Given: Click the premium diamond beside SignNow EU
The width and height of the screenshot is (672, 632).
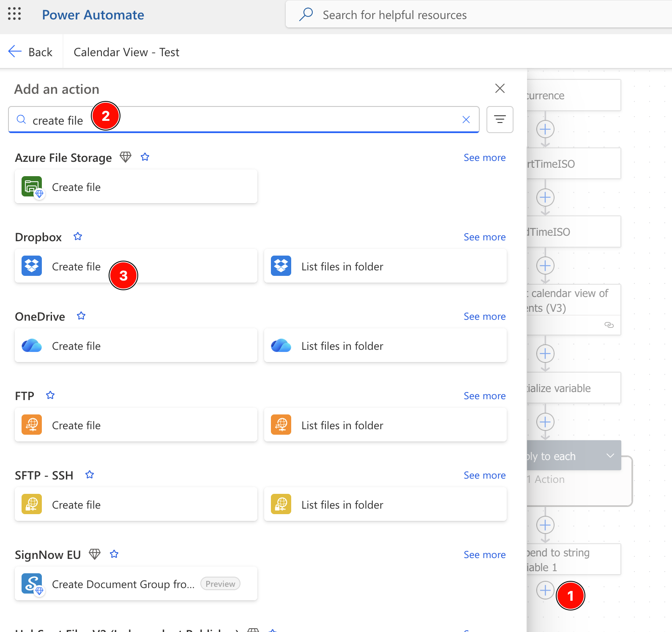Looking at the screenshot, I should tap(95, 554).
